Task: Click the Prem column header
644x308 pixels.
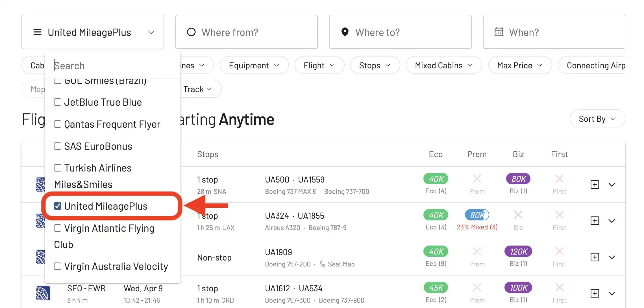Action: [x=477, y=154]
